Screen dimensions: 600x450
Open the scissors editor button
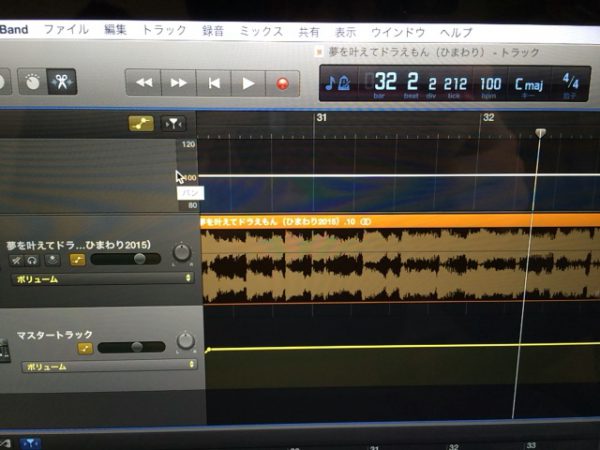click(62, 83)
